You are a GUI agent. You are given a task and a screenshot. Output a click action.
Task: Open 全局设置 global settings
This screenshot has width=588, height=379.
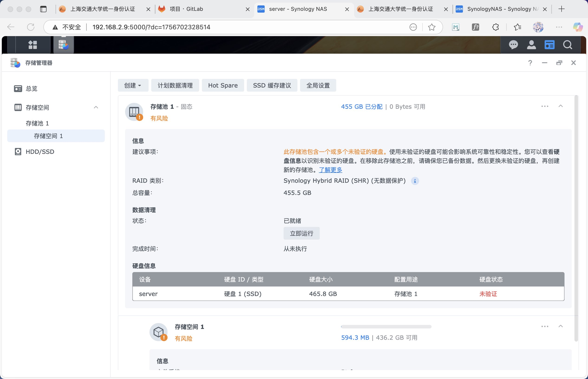pyautogui.click(x=318, y=85)
